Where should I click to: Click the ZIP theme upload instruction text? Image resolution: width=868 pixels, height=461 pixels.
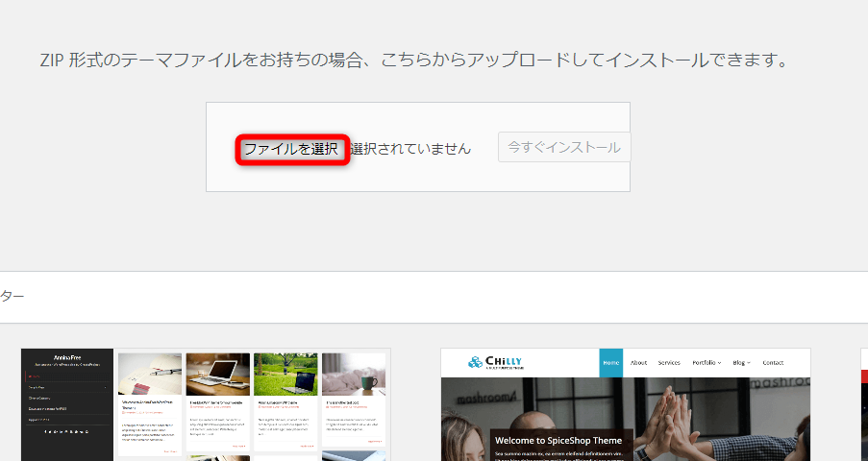tap(414, 60)
